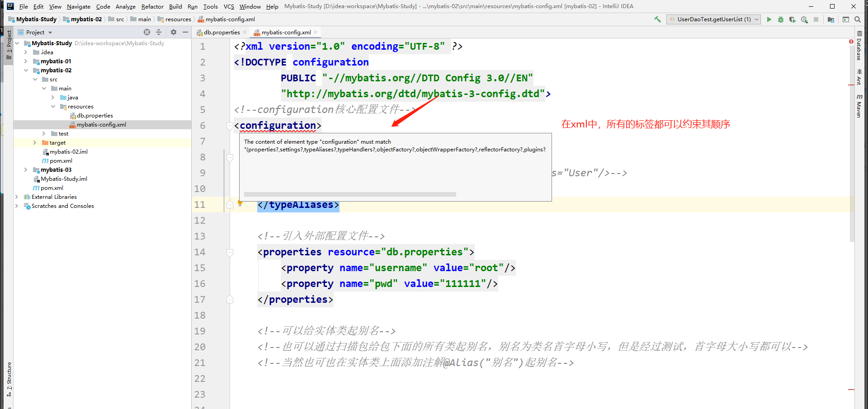Image resolution: width=868 pixels, height=409 pixels.
Task: Click the editor vertical scrollbar
Action: [x=852, y=145]
